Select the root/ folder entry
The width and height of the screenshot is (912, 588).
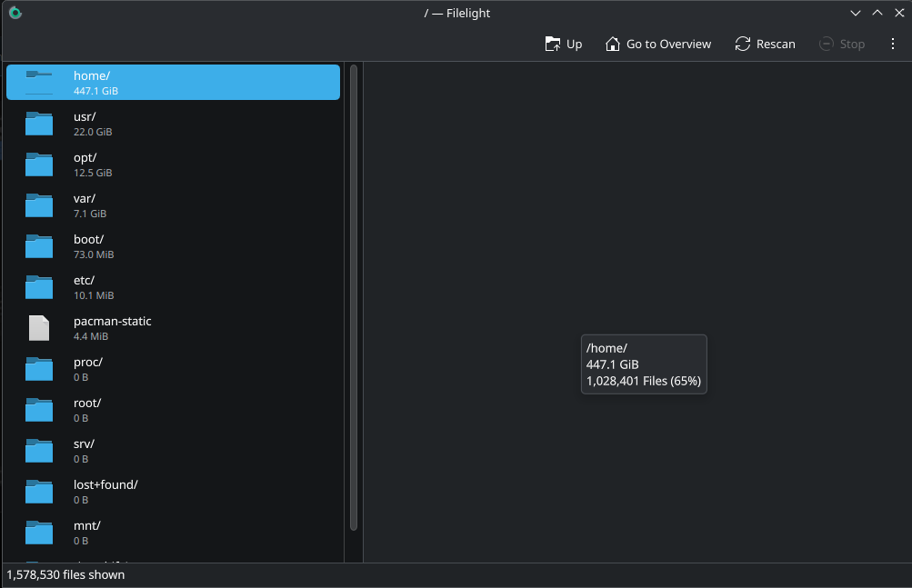tap(173, 410)
